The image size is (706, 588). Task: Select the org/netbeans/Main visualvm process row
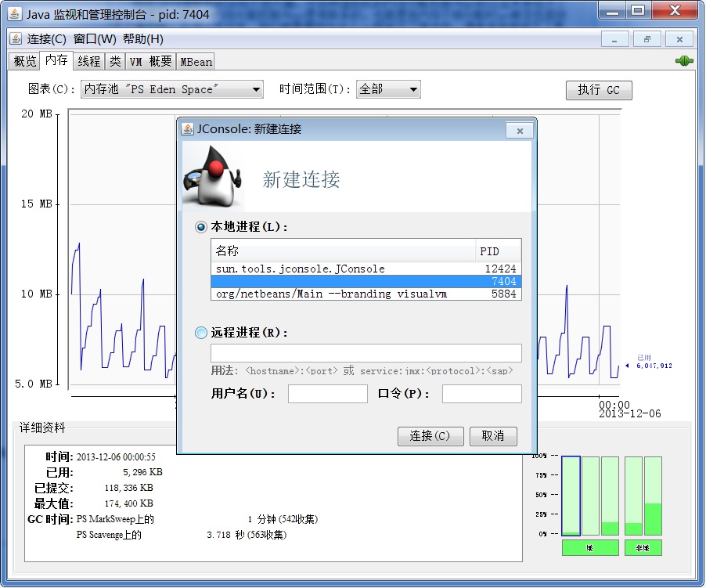point(366,294)
